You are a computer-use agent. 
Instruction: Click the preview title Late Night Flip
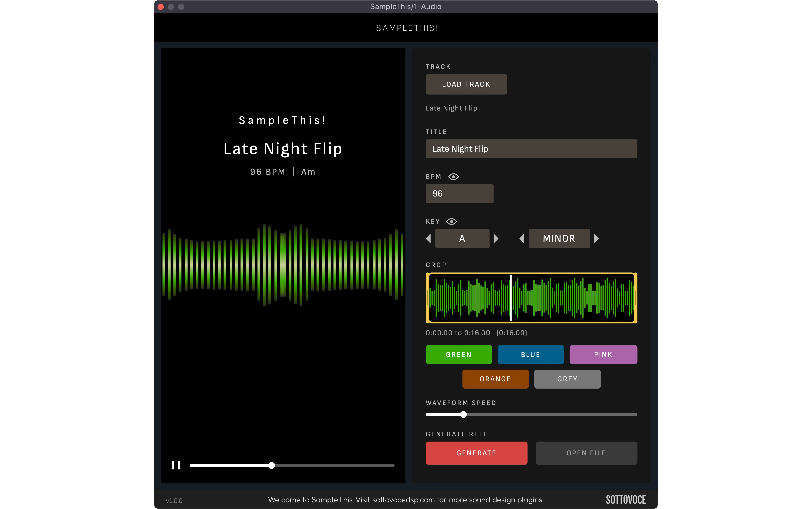coord(283,149)
